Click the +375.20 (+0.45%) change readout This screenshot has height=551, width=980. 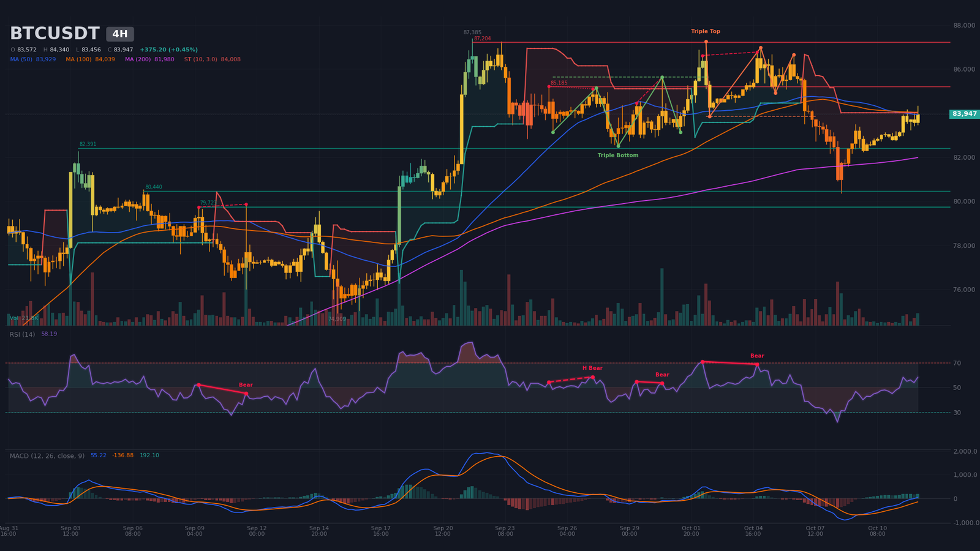click(x=168, y=50)
